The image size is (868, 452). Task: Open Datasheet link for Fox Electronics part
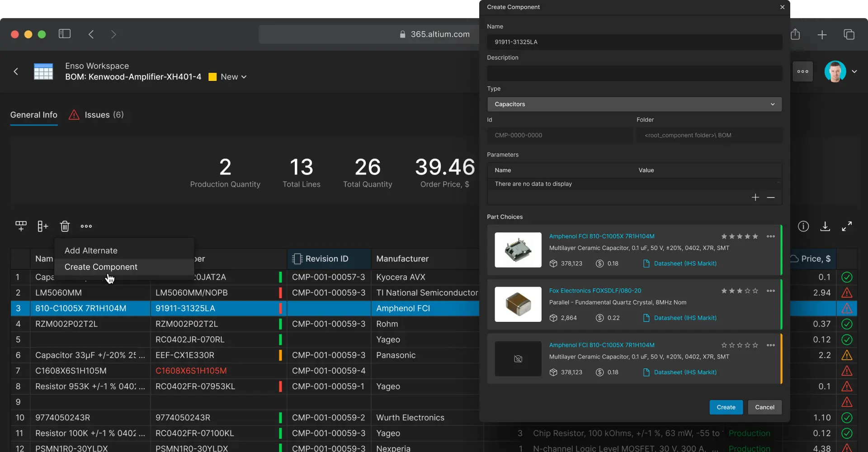[x=684, y=318]
